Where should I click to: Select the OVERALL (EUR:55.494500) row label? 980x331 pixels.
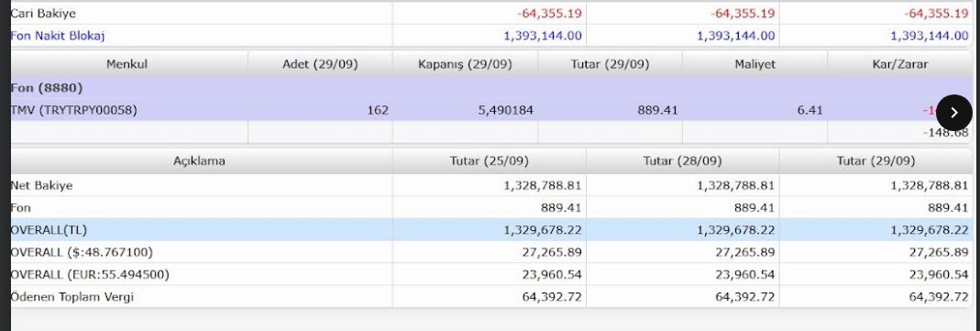click(90, 275)
